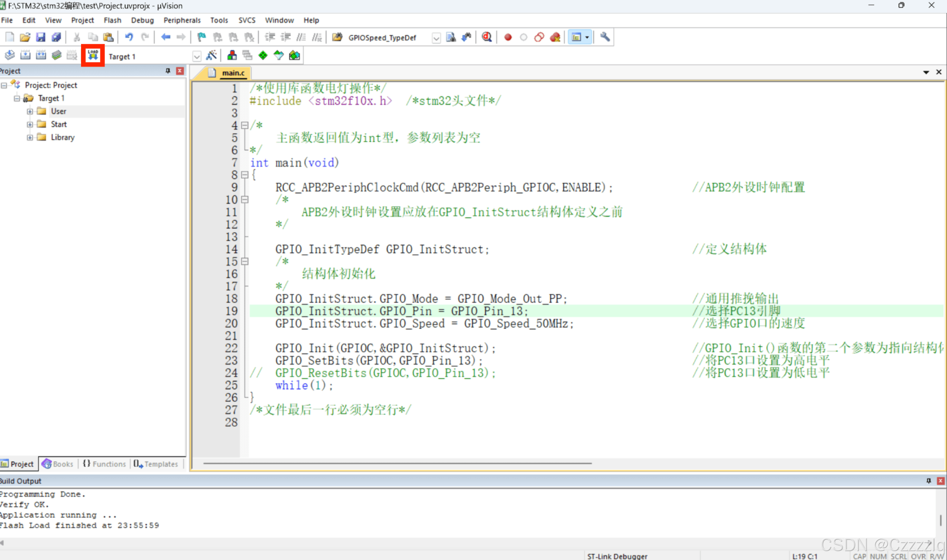Open Manage Project Items colored blocks icon
The width and height of the screenshot is (947, 560).
point(232,56)
